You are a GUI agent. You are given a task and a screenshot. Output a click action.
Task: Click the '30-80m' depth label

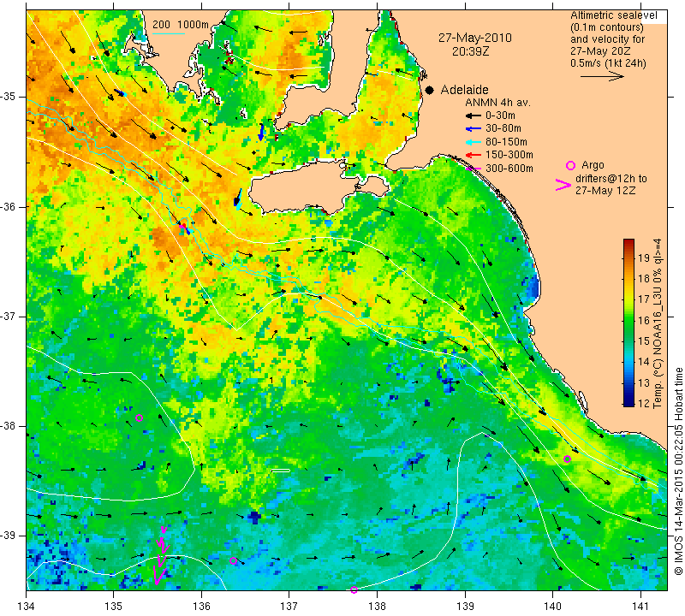tap(503, 128)
